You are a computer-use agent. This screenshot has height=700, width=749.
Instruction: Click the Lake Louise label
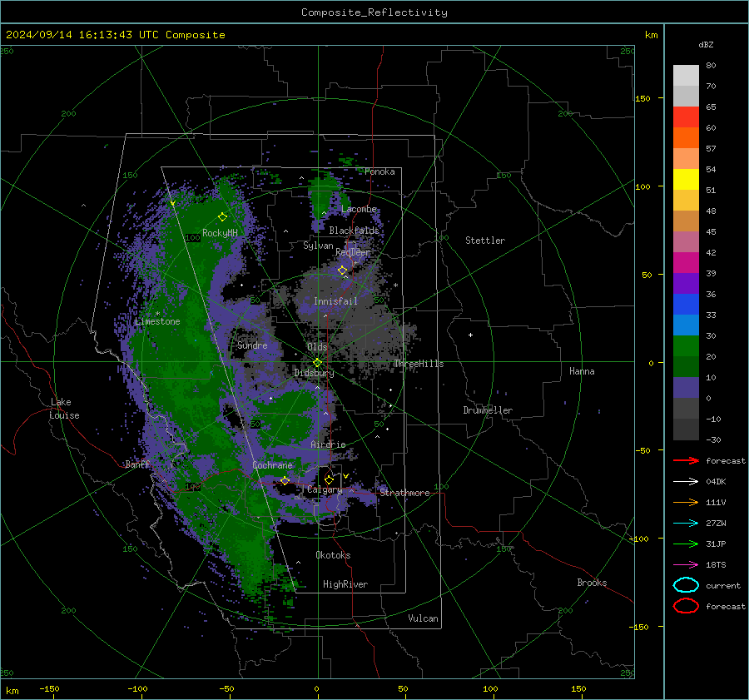tap(64, 409)
